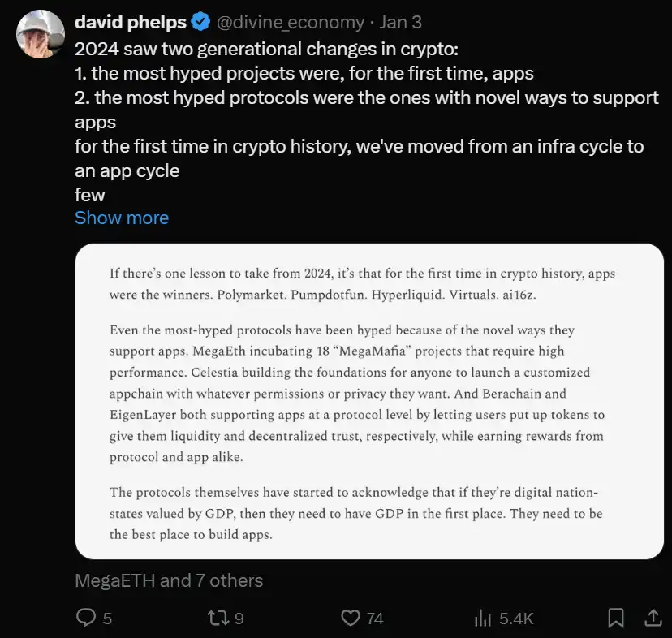Click the like count of 74

tap(374, 619)
